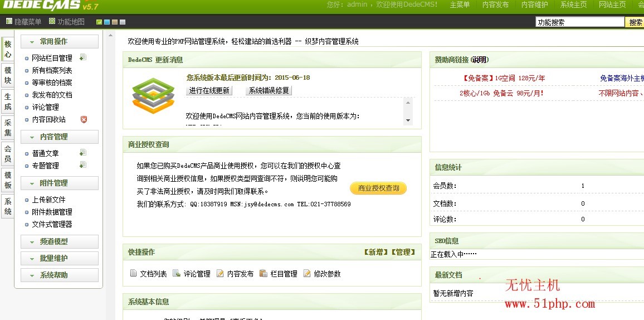Viewport: 644px width, 320px height.
Task: Select the tan skin color swatch
Action: pyautogui.click(x=115, y=22)
